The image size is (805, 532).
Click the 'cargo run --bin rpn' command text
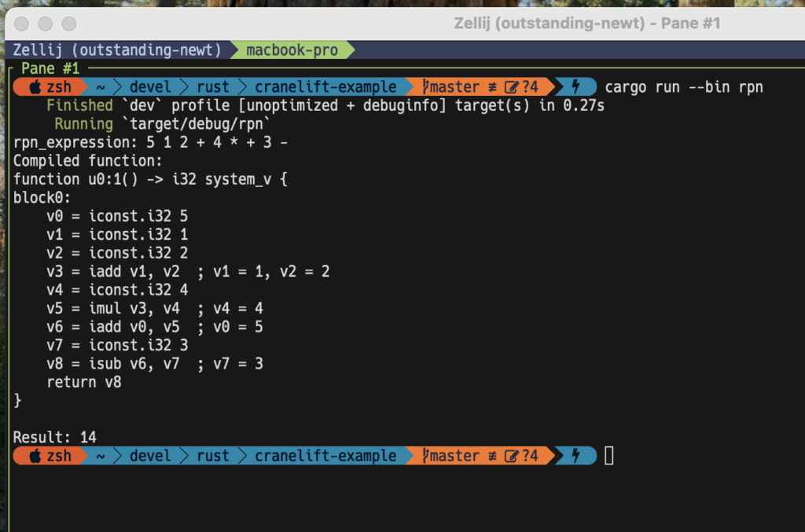coord(684,86)
